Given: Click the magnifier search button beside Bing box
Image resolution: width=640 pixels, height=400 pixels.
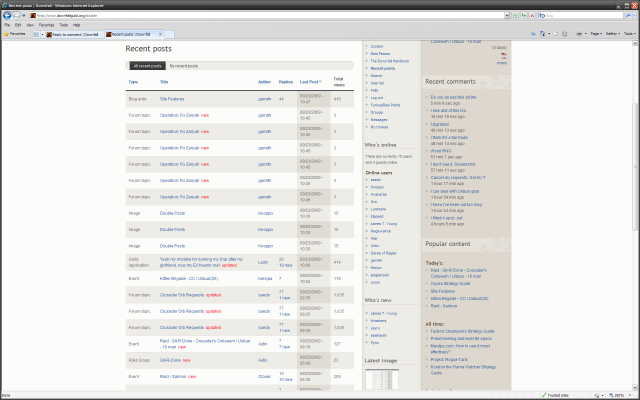Looking at the screenshot, I should coord(628,16).
